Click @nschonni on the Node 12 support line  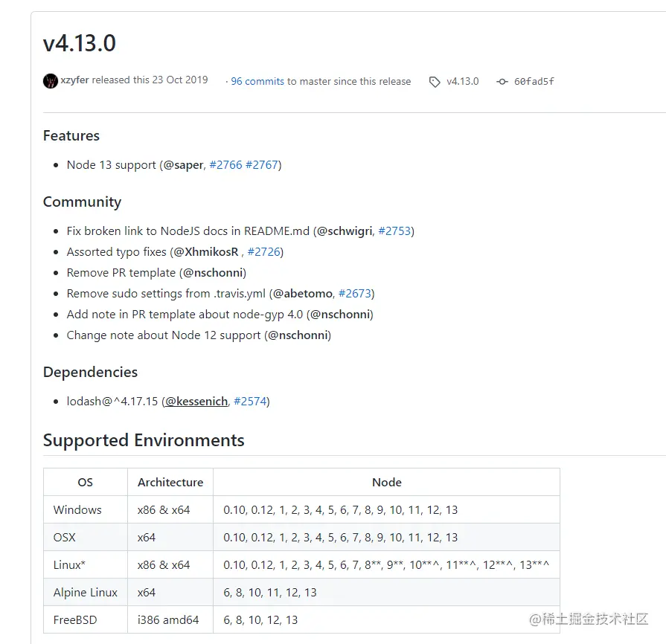298,335
